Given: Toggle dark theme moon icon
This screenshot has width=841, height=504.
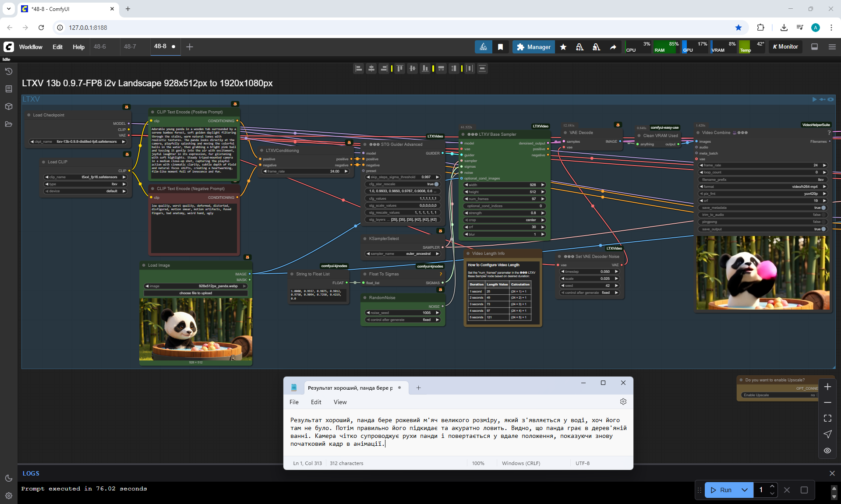Looking at the screenshot, I should pos(8,478).
